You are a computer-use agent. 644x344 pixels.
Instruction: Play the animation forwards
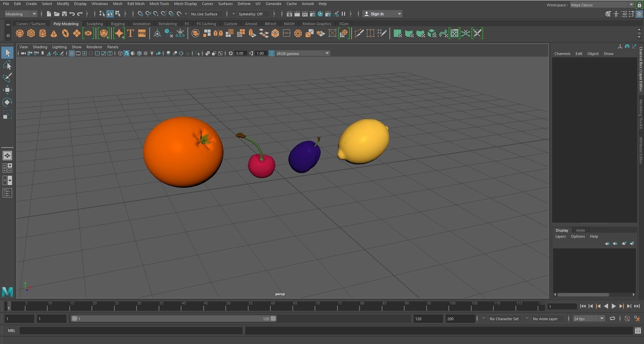pos(614,306)
